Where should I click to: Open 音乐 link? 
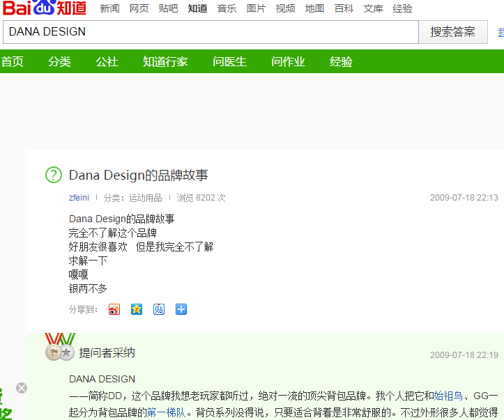tap(227, 8)
